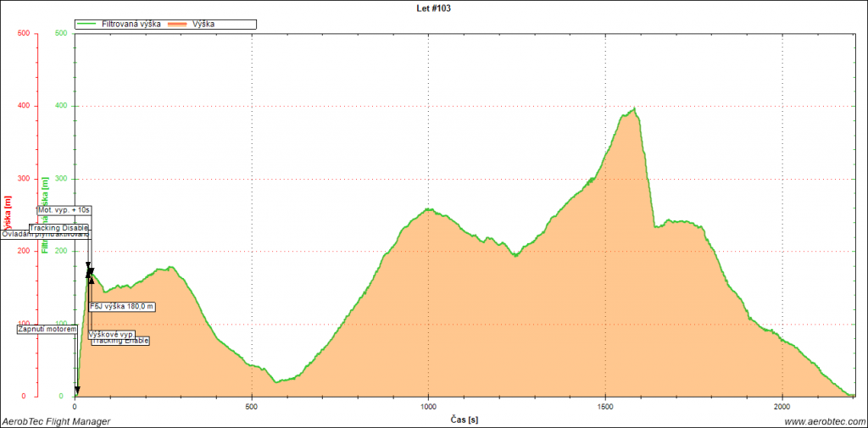This screenshot has width=868, height=428.
Task: Select the 'F5J výška 180,0 m' annotation
Action: 123,306
